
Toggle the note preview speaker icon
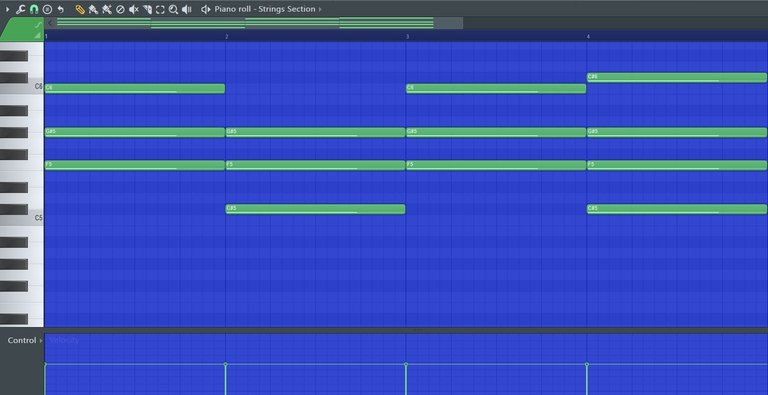click(x=206, y=9)
